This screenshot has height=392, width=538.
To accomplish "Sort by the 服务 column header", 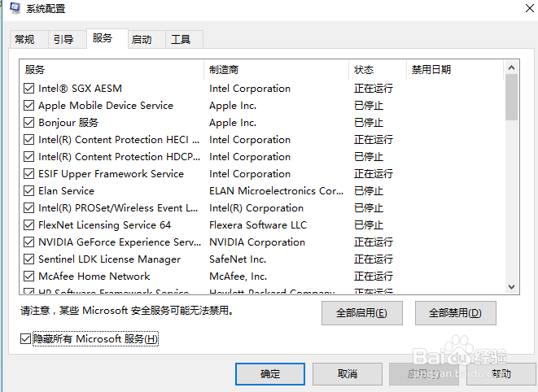I will click(112, 70).
